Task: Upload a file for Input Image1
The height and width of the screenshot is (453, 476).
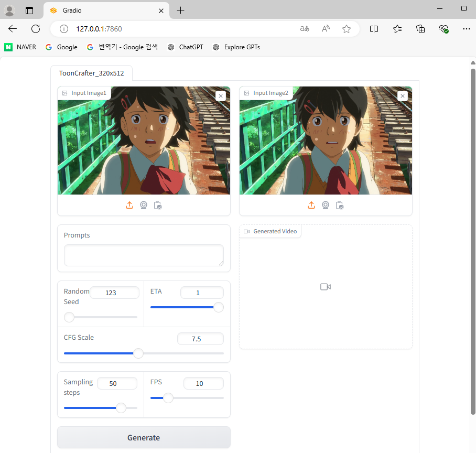Action: [129, 205]
